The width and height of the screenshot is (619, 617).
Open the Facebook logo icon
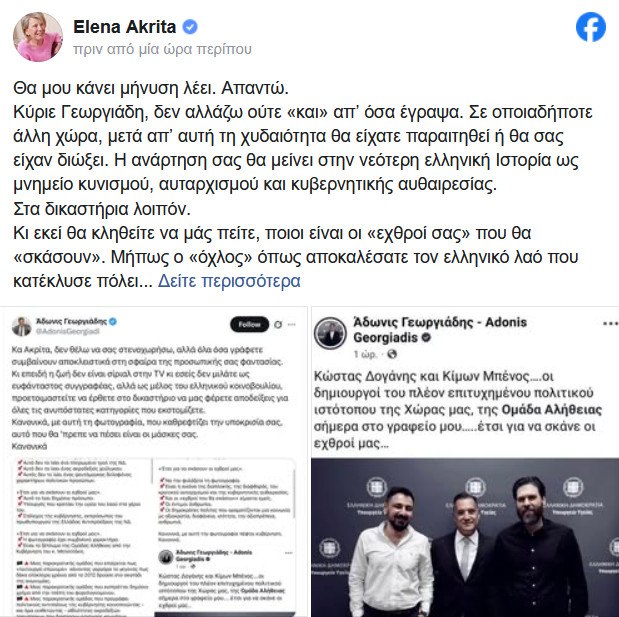591,27
